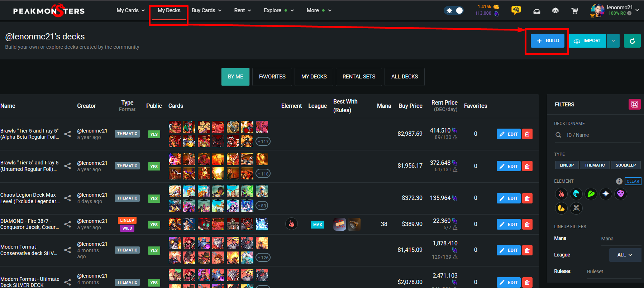Edit the DIAMOND - Fire 38/7 deck

click(509, 224)
